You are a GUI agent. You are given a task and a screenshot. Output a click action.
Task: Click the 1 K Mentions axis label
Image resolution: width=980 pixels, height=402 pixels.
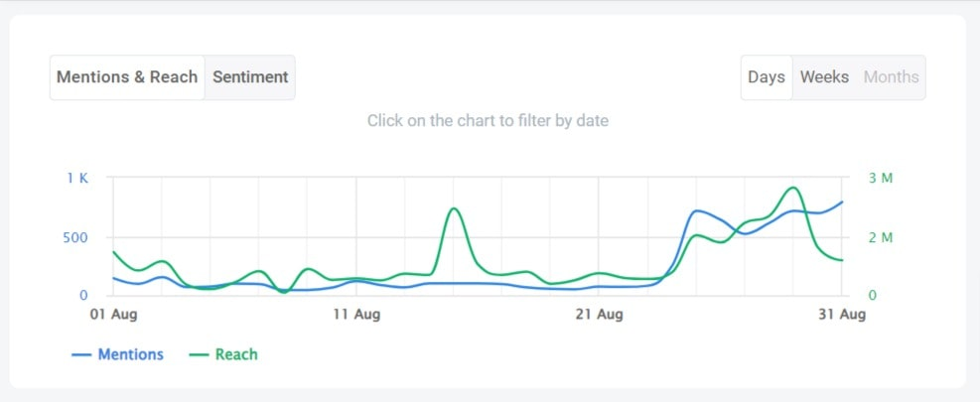point(77,179)
